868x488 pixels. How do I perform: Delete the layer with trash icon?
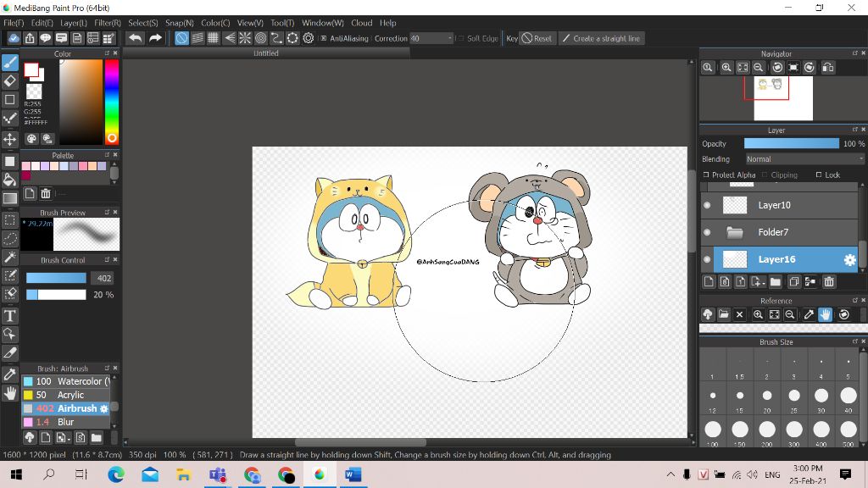click(x=829, y=282)
